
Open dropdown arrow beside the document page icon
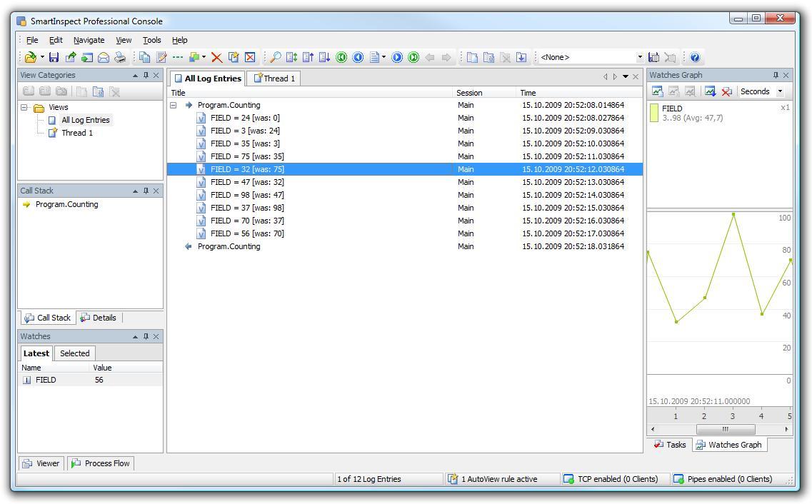pos(384,57)
